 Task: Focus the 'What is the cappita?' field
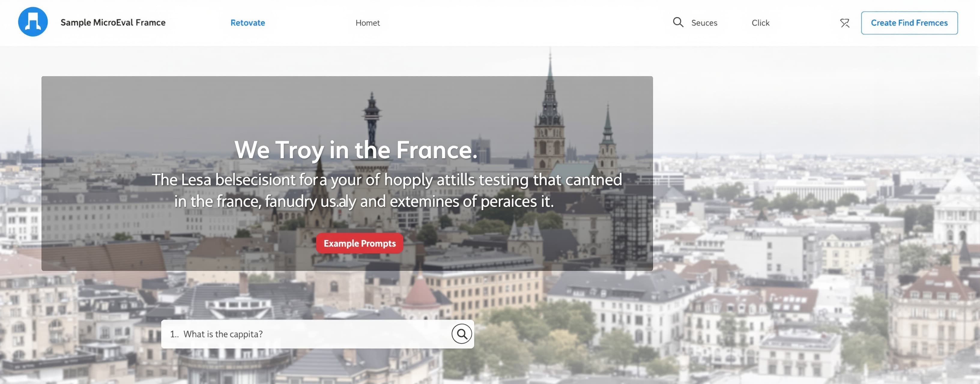point(317,334)
